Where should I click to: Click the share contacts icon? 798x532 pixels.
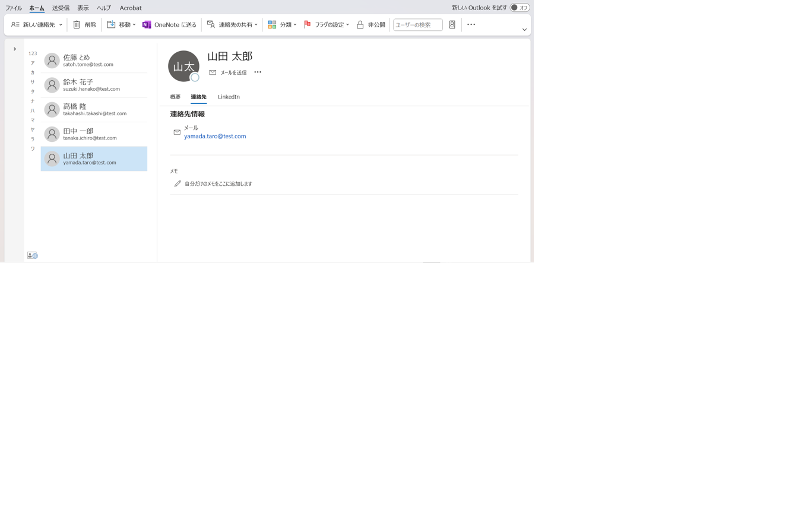(x=211, y=25)
